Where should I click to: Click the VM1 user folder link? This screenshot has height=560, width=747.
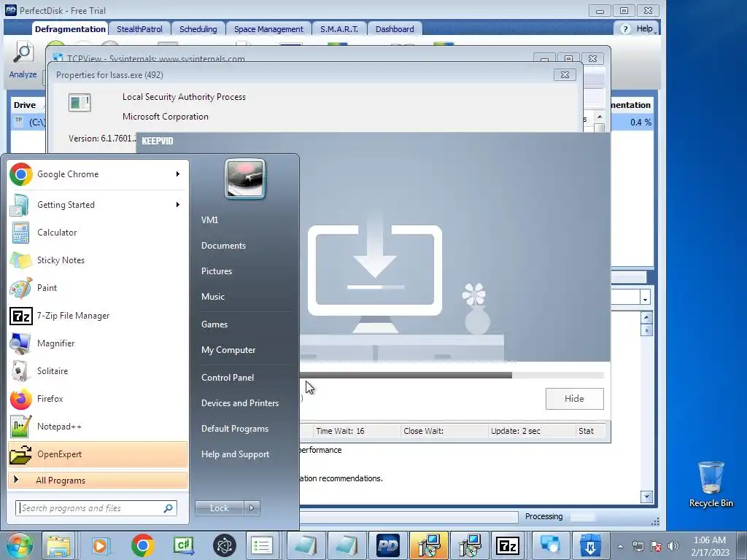point(209,220)
